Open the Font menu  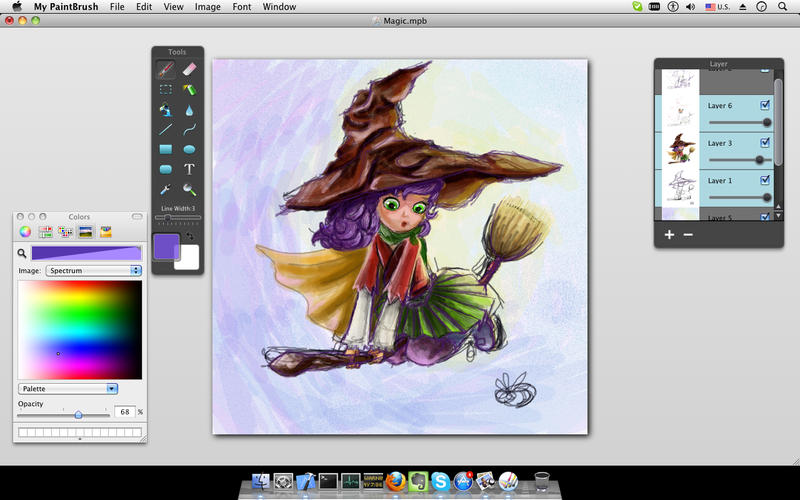(242, 7)
